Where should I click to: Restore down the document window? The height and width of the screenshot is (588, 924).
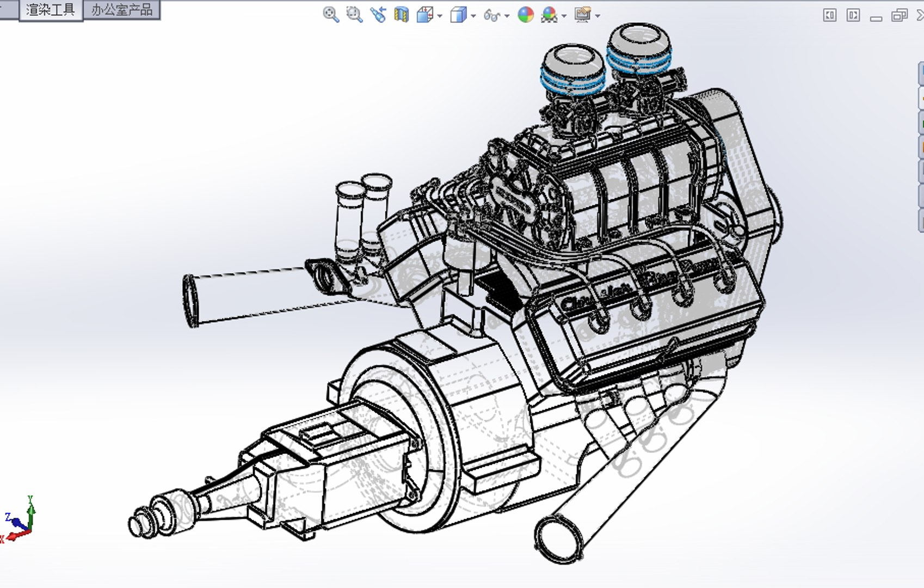coord(900,15)
